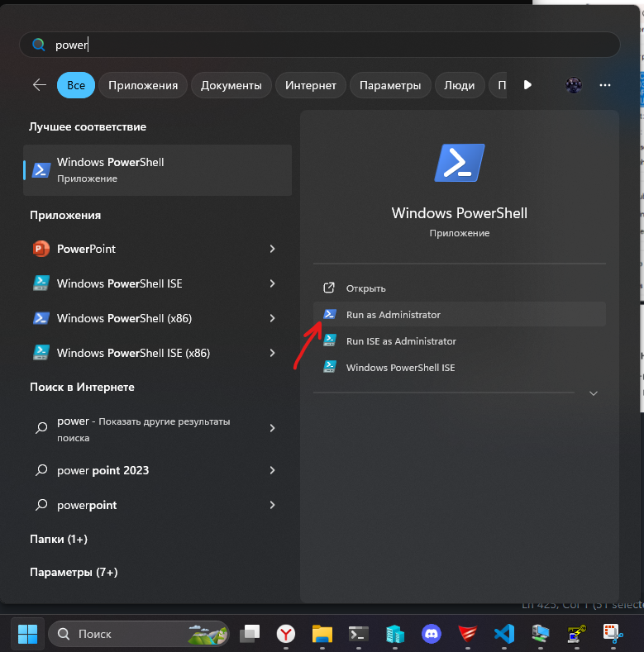Open Task View on the taskbar

250,634
